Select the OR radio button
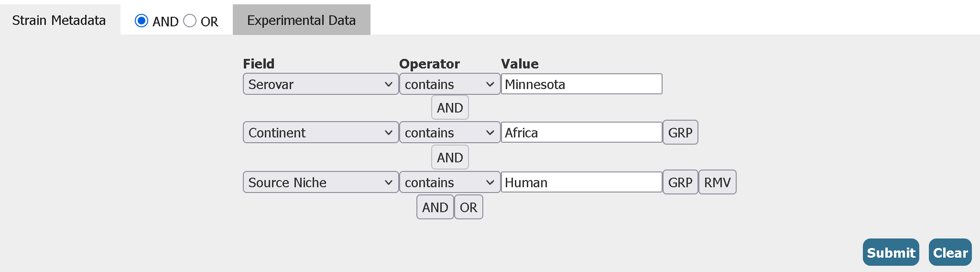The image size is (980, 272). [x=190, y=21]
